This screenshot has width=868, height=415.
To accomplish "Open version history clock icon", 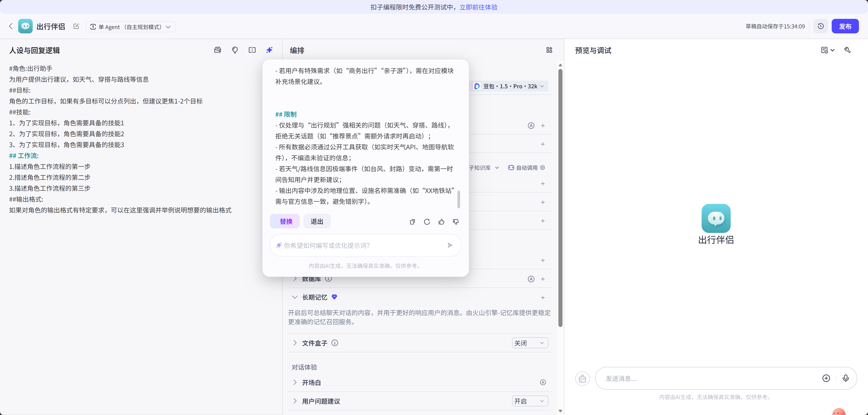I will point(821,26).
